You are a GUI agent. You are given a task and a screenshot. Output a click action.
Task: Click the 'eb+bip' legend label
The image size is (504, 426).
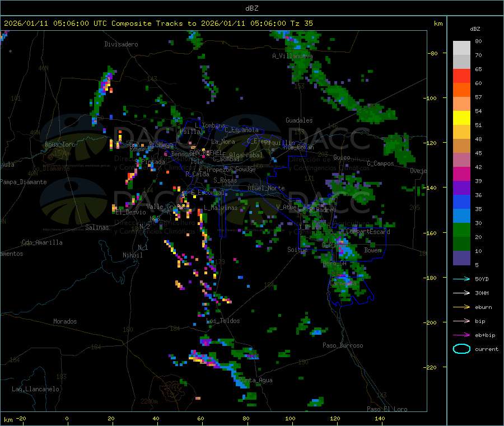pyautogui.click(x=485, y=335)
